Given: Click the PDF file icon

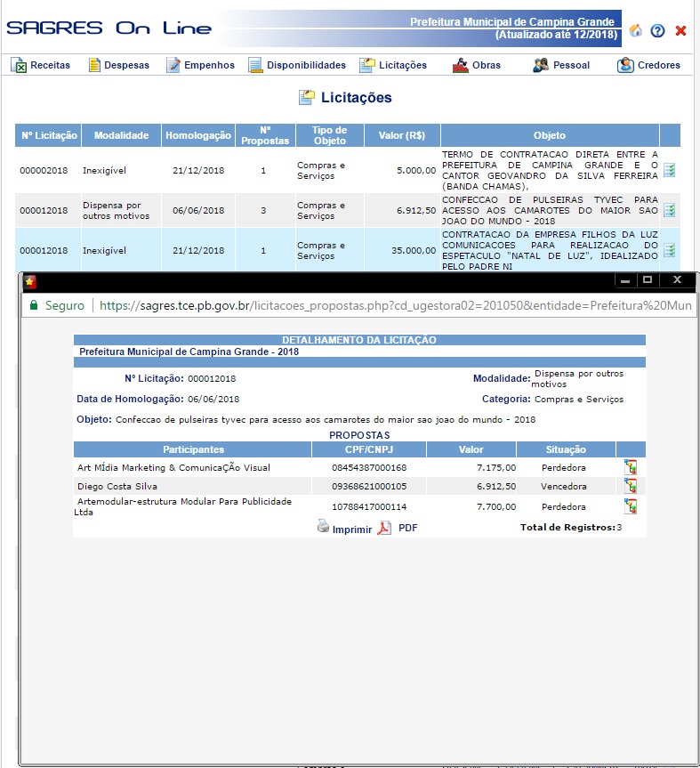Looking at the screenshot, I should point(384,528).
